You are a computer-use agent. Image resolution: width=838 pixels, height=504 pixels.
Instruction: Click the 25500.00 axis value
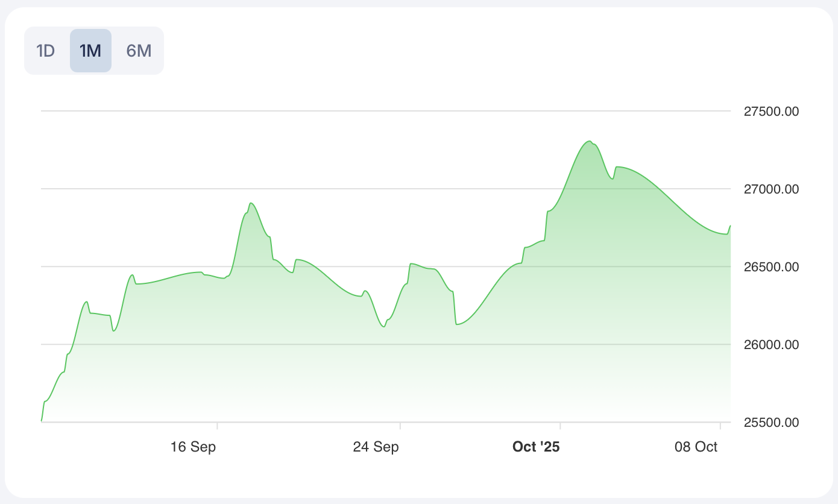(x=771, y=423)
